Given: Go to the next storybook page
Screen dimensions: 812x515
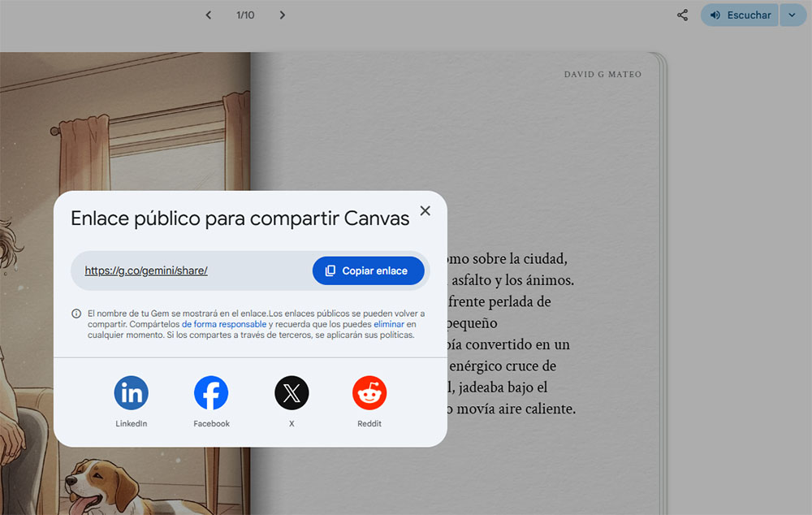Looking at the screenshot, I should (283, 15).
